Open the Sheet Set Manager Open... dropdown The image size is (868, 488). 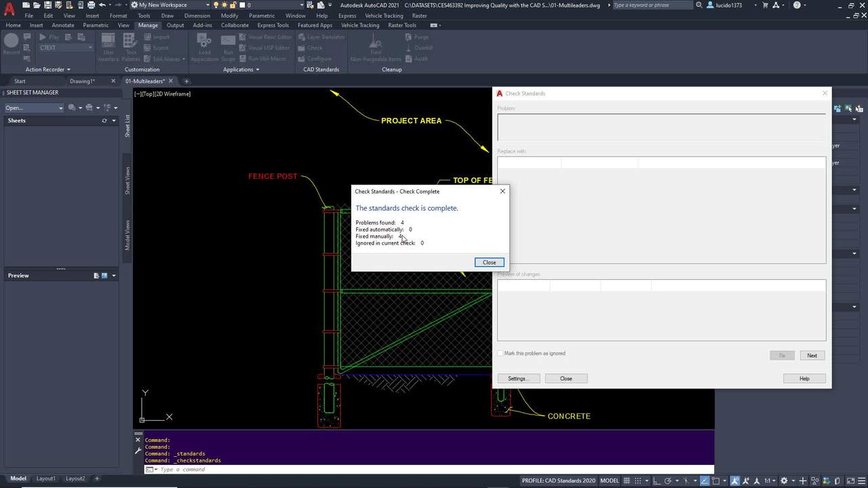pos(34,108)
